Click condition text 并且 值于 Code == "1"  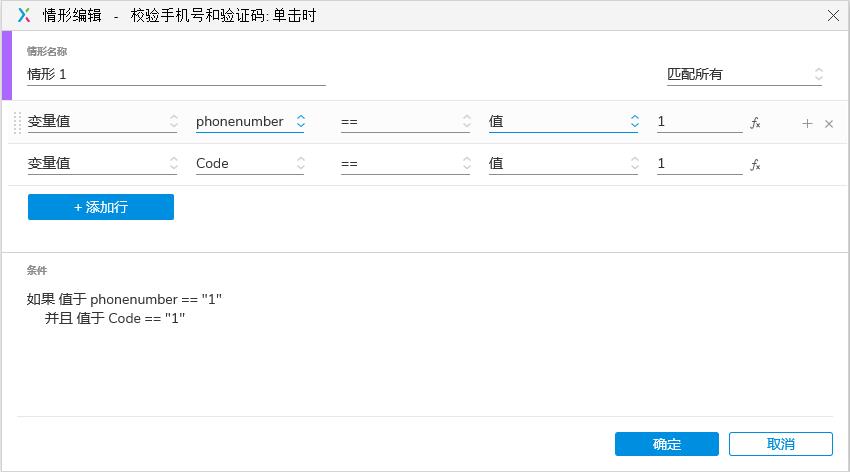115,318
